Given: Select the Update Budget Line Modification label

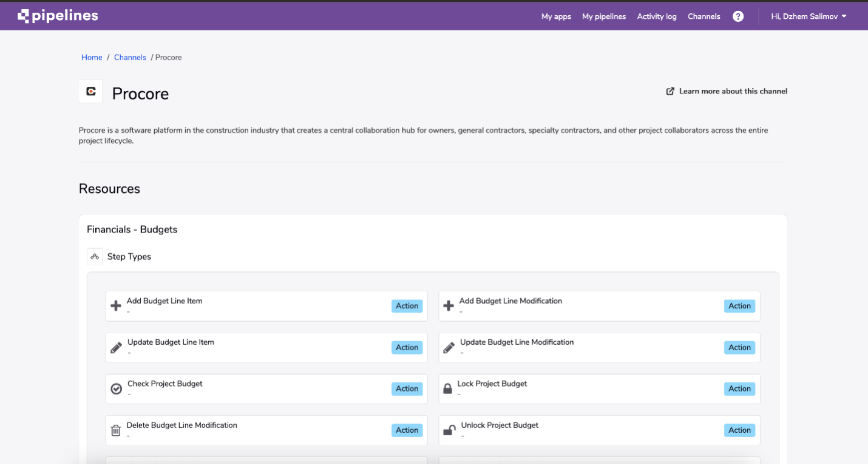Looking at the screenshot, I should pos(517,342).
